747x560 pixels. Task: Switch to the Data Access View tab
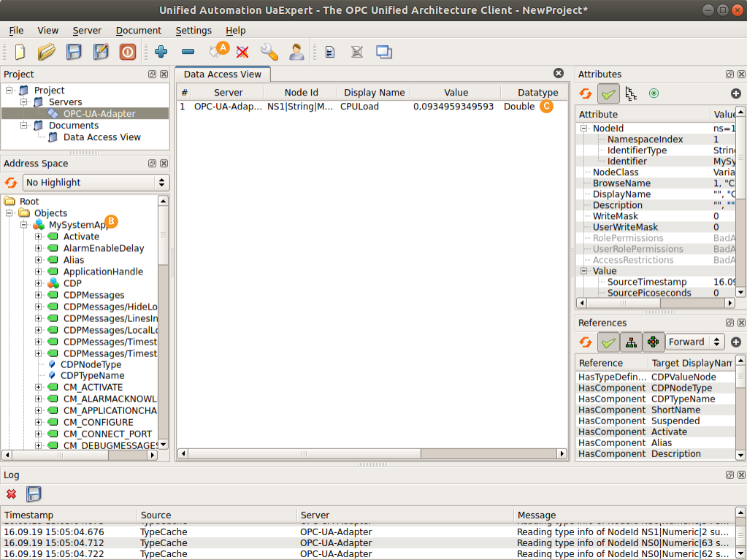(x=222, y=74)
